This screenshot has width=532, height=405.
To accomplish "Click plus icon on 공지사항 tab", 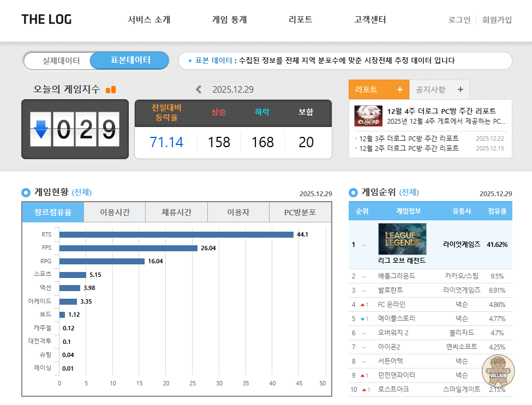I will (460, 89).
